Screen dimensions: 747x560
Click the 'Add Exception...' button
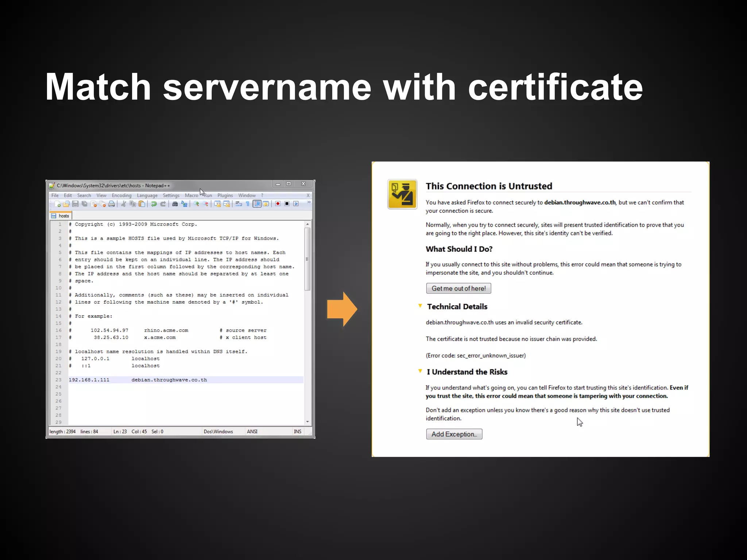pyautogui.click(x=454, y=434)
